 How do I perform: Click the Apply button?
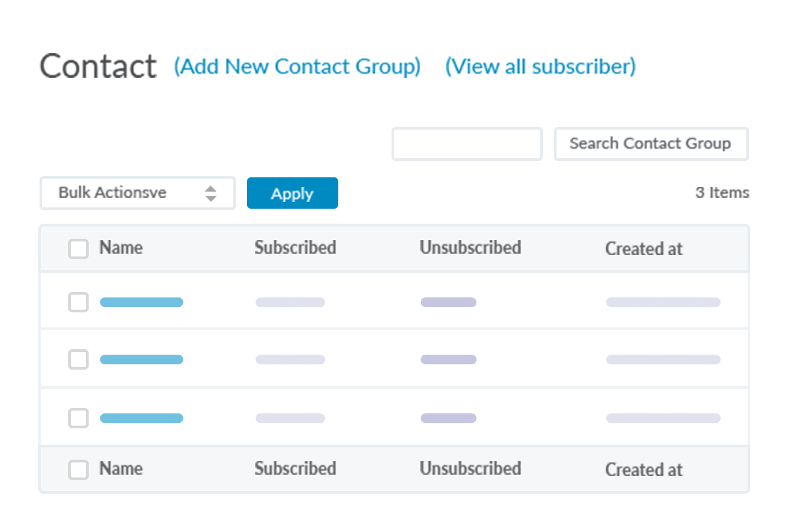pos(292,193)
